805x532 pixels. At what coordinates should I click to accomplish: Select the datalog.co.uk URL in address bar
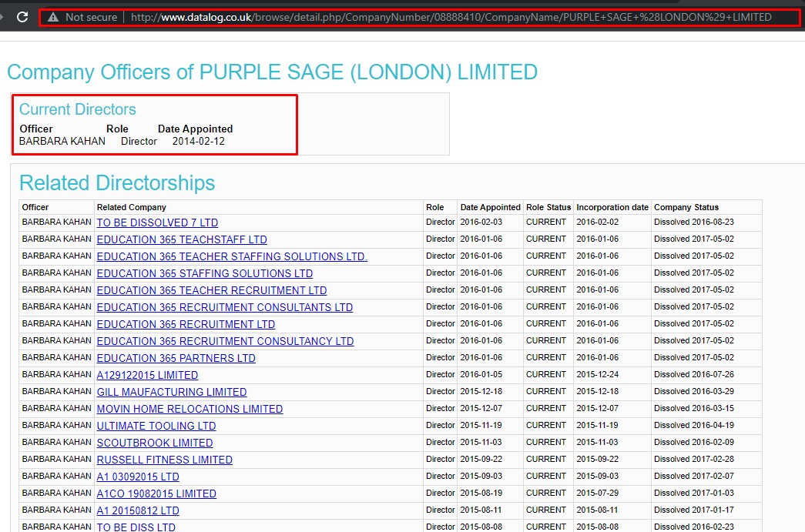pyautogui.click(x=451, y=17)
